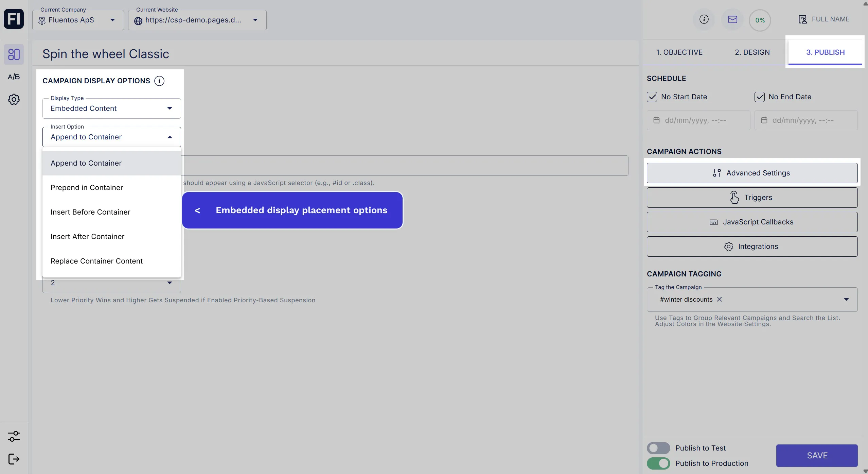This screenshot has height=474, width=868.
Task: Open the JavaScript Callbacks action
Action: pyautogui.click(x=752, y=222)
